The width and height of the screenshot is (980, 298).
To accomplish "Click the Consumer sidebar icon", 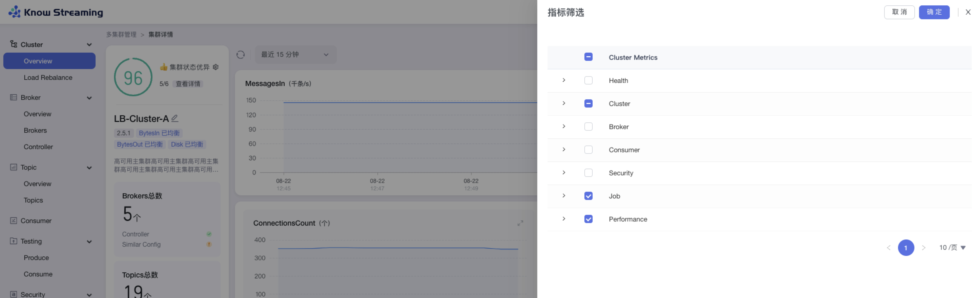I will 14,221.
